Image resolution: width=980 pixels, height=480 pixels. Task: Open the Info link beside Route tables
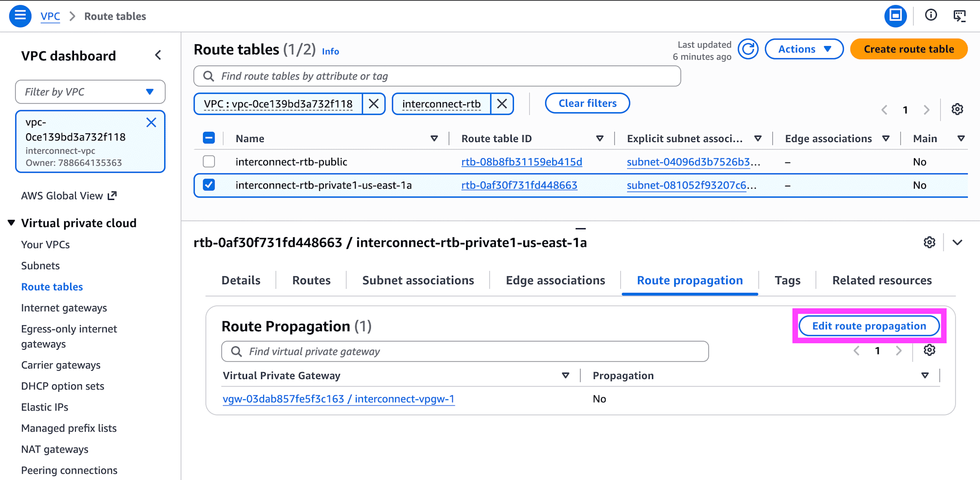click(330, 51)
